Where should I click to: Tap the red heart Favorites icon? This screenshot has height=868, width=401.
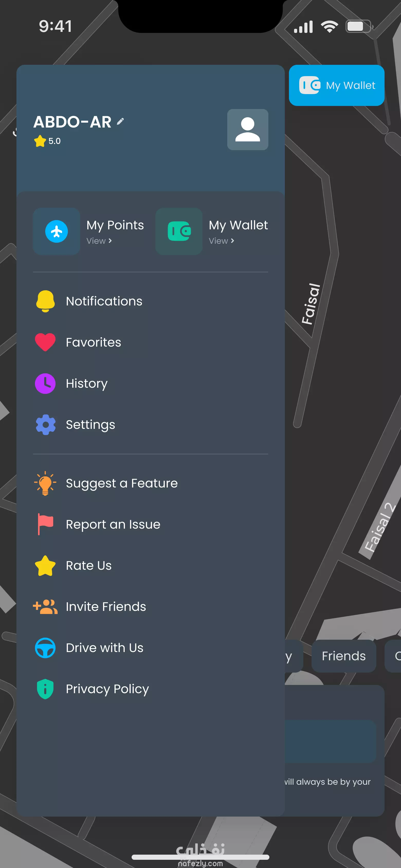[x=45, y=342]
